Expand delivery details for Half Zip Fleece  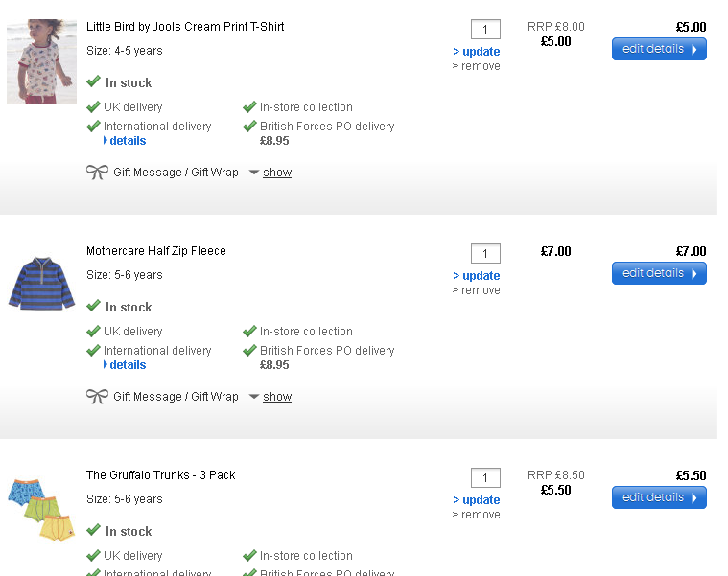pos(127,365)
